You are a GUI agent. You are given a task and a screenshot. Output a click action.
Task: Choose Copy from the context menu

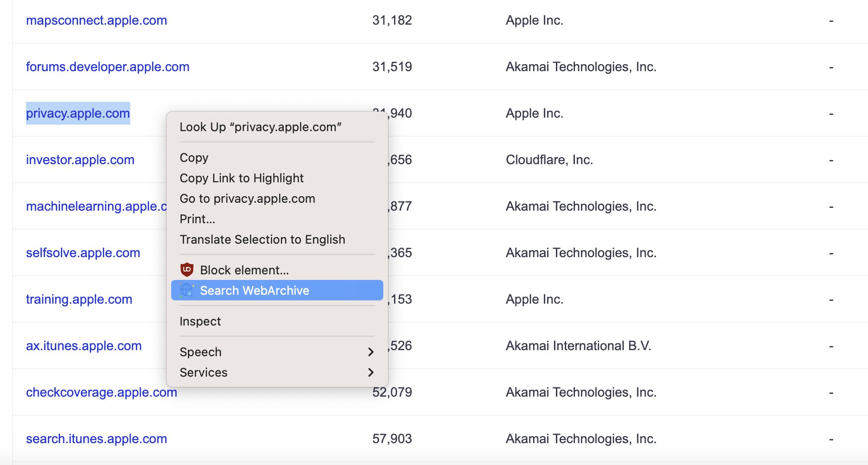click(x=194, y=158)
